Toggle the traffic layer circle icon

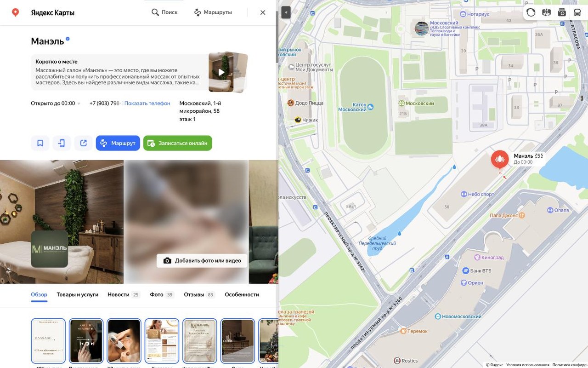(531, 12)
